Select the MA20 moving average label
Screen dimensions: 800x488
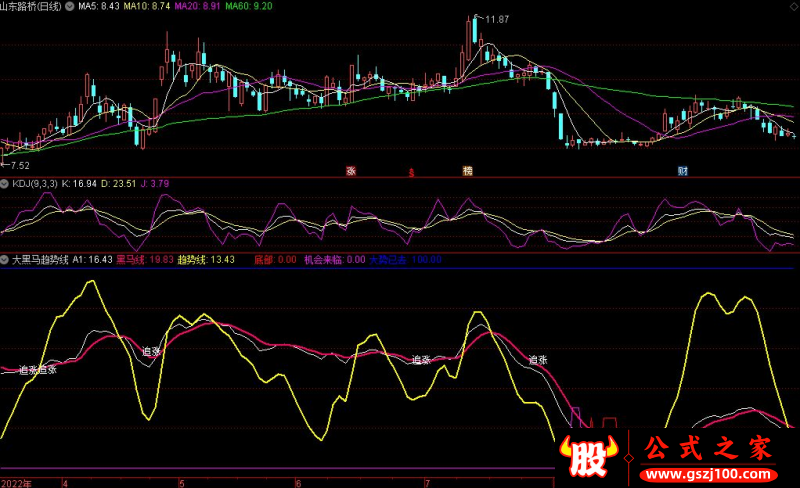tap(198, 6)
